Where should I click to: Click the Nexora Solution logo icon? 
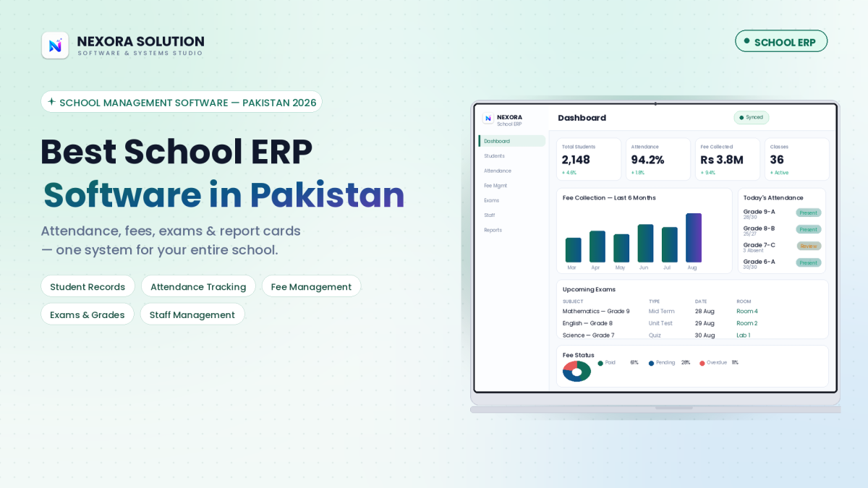(x=55, y=45)
